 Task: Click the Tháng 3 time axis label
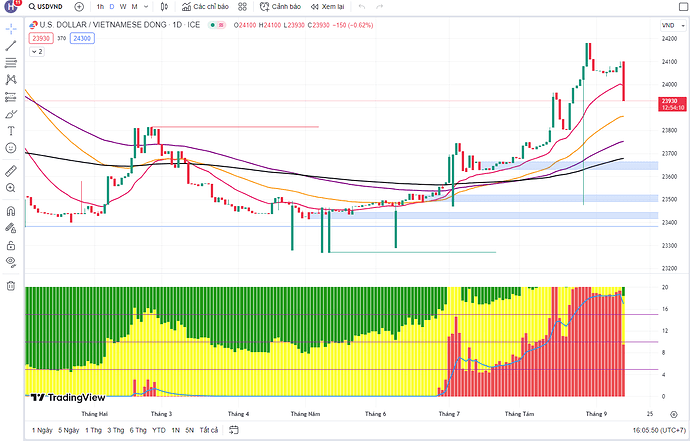(161, 414)
